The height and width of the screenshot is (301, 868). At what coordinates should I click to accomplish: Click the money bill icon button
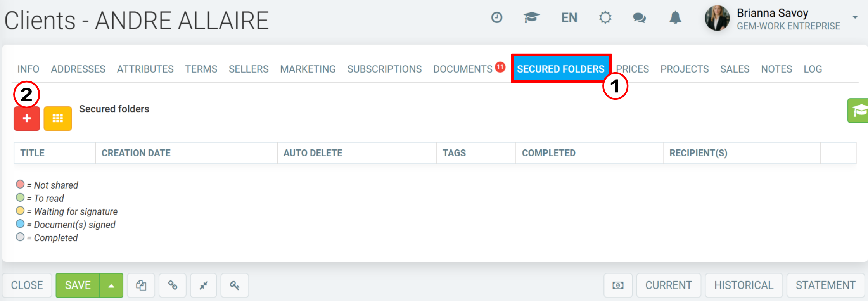click(x=618, y=285)
